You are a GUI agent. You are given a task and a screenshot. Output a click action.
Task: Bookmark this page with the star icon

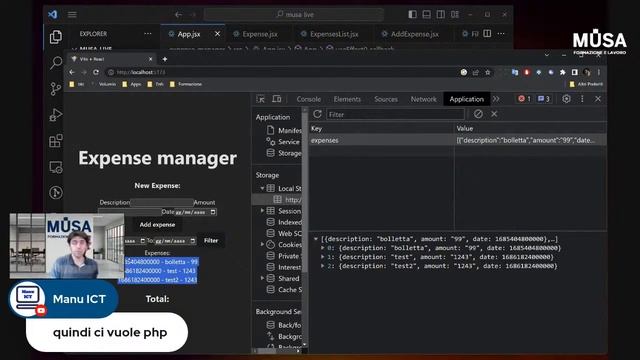pyautogui.click(x=488, y=72)
